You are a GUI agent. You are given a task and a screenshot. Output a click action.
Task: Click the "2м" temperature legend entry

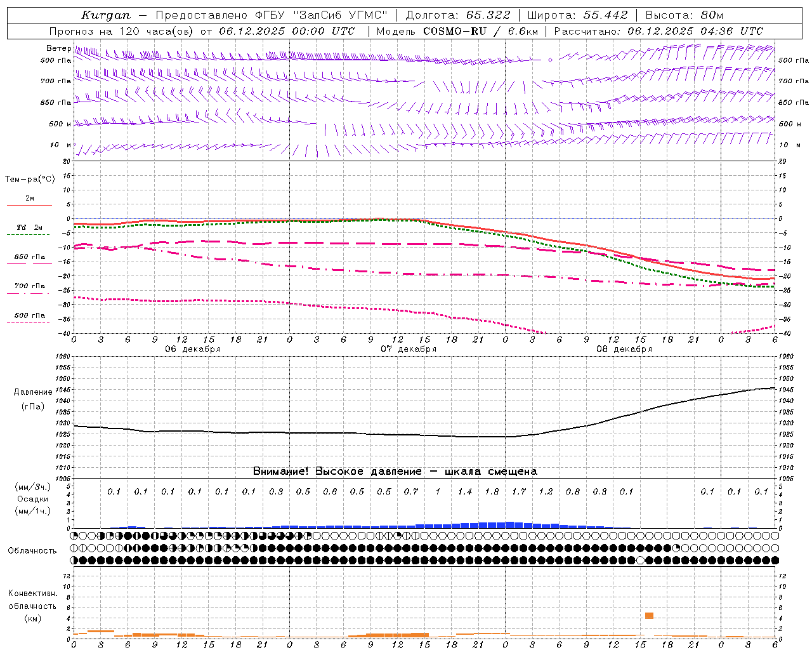(30, 199)
